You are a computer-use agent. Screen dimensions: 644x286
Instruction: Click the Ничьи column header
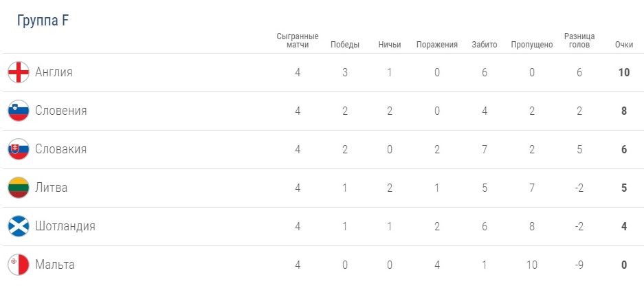click(390, 45)
